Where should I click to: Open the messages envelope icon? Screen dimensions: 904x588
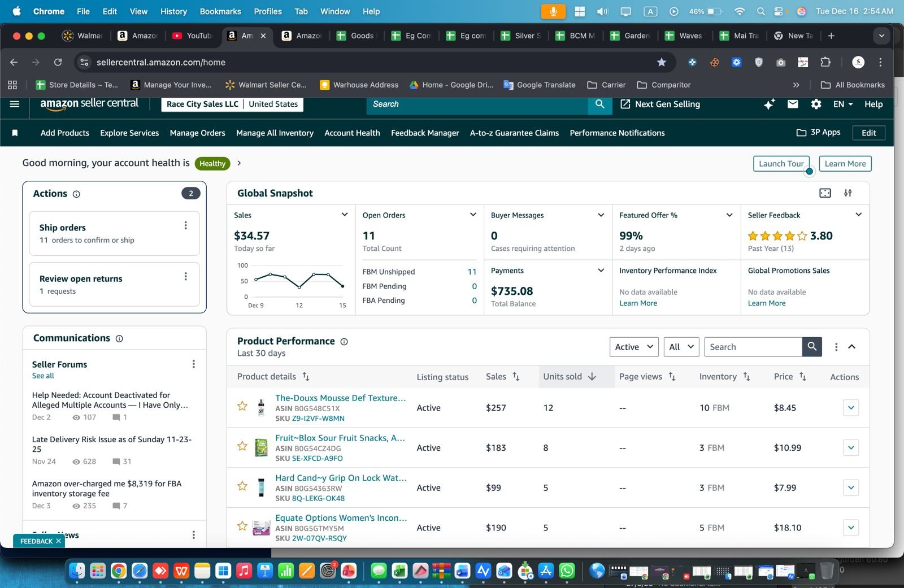click(x=793, y=104)
